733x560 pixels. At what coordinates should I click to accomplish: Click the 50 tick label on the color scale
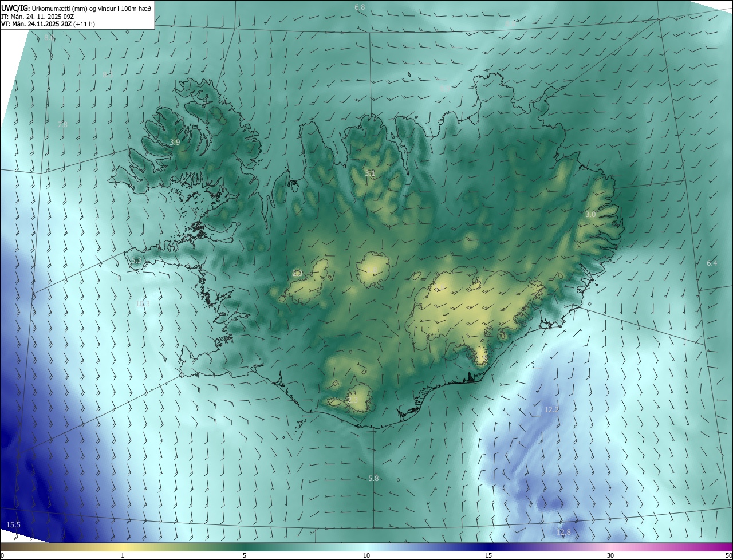point(728,555)
